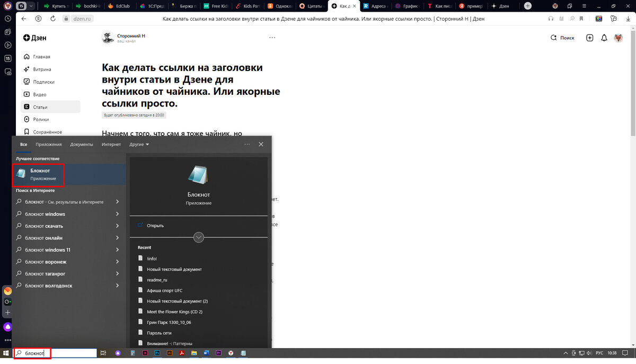Screen dimensions: 636x364
Task: Open Adobe InDesign from the taskbar
Action: coord(145,353)
